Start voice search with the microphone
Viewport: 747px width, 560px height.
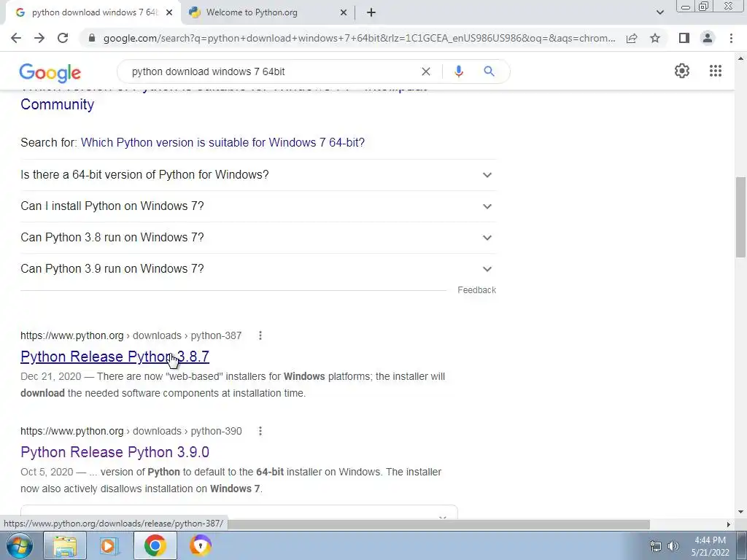(459, 71)
